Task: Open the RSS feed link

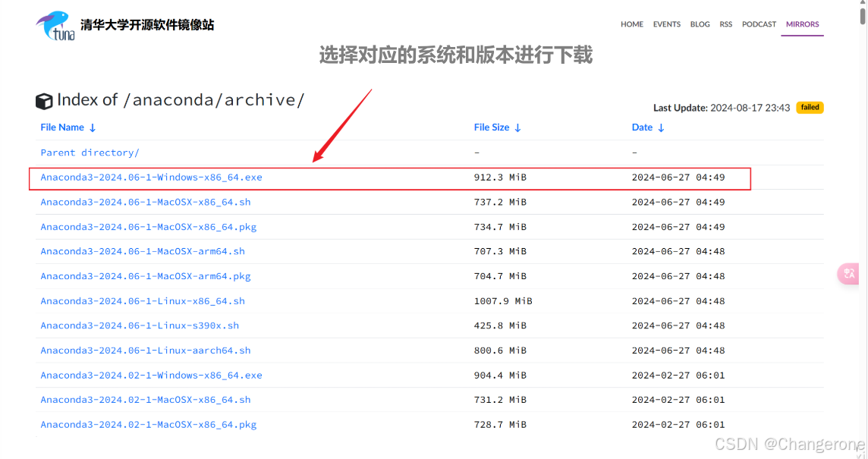Action: pos(725,24)
